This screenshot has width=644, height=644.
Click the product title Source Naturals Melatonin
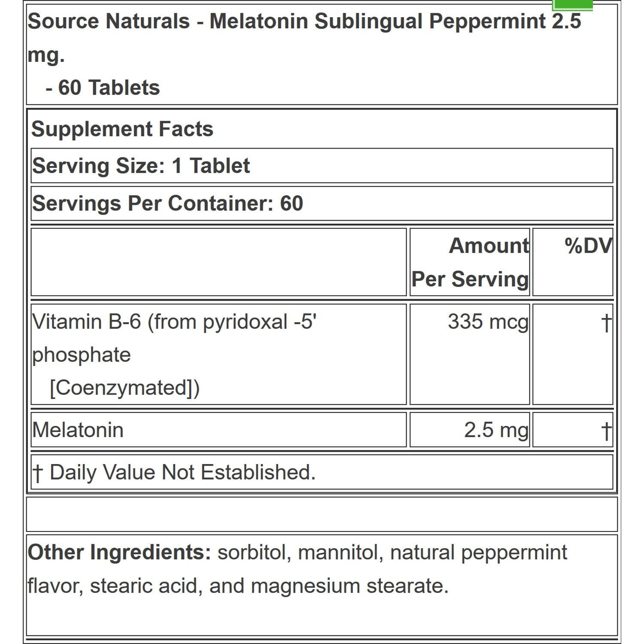(x=304, y=38)
